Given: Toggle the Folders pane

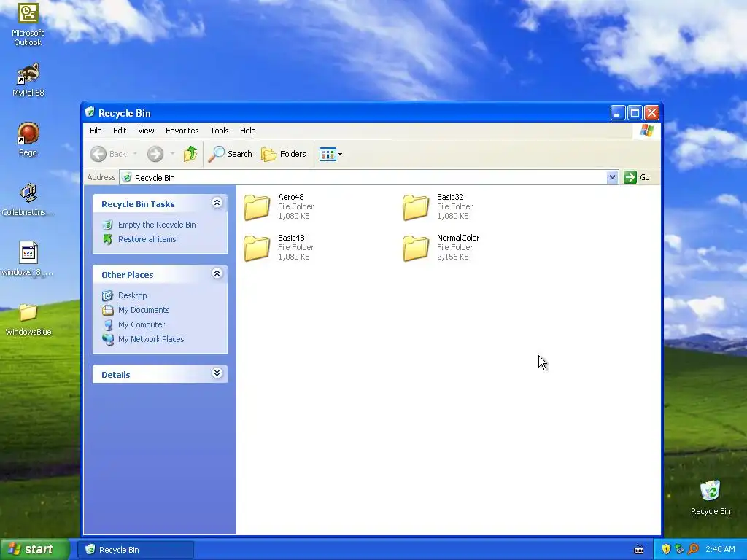Looking at the screenshot, I should 284,154.
